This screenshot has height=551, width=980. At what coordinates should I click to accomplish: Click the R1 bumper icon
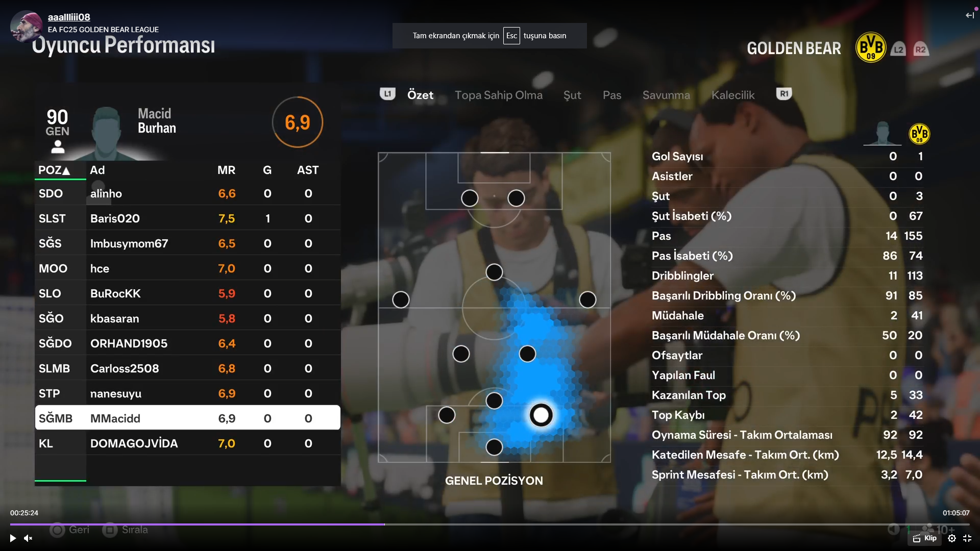(784, 94)
